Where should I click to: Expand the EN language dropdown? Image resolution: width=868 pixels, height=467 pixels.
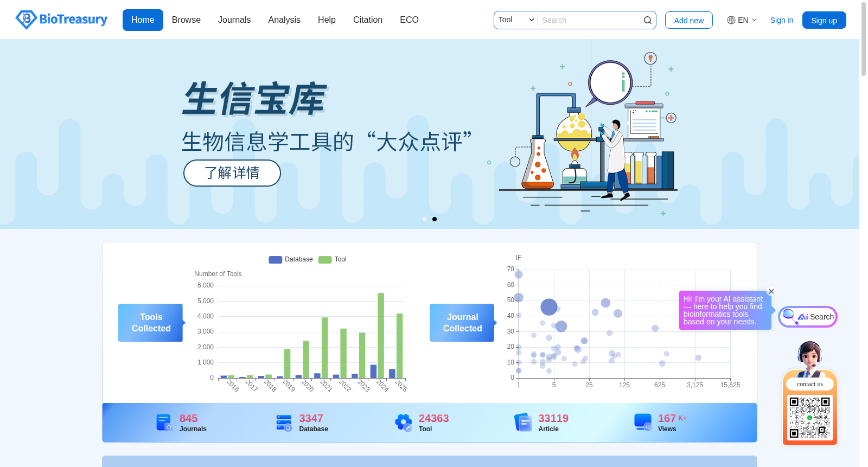(742, 20)
